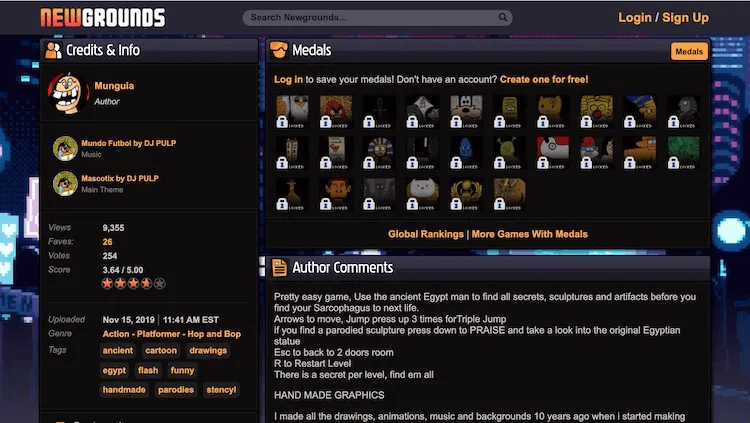Click the cartoon tag
750x423 pixels.
pos(161,351)
